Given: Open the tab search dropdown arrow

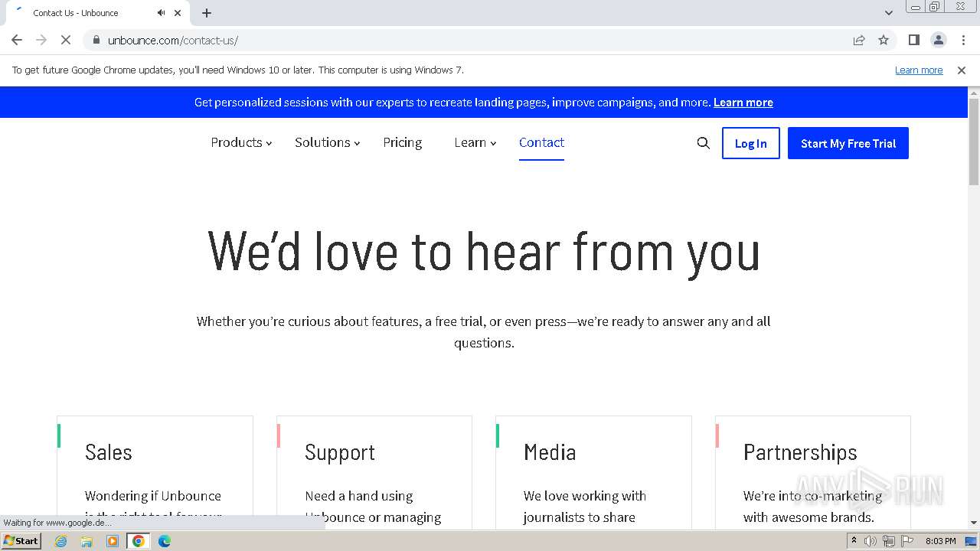Looking at the screenshot, I should point(888,13).
